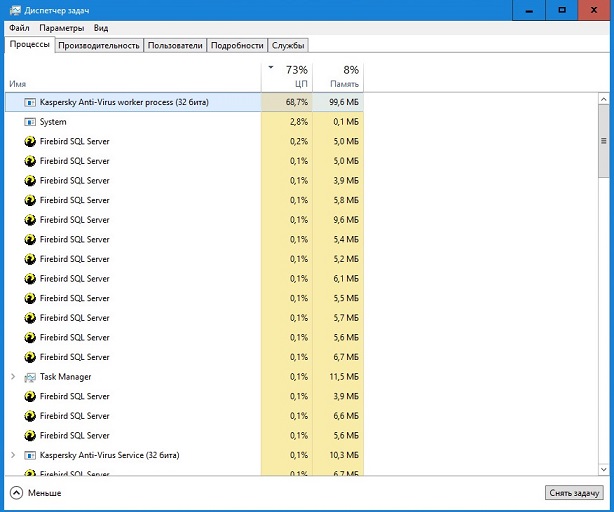Click the Firebird SQL Server icon using 9,6 МБ
The height and width of the screenshot is (512, 614).
[30, 220]
